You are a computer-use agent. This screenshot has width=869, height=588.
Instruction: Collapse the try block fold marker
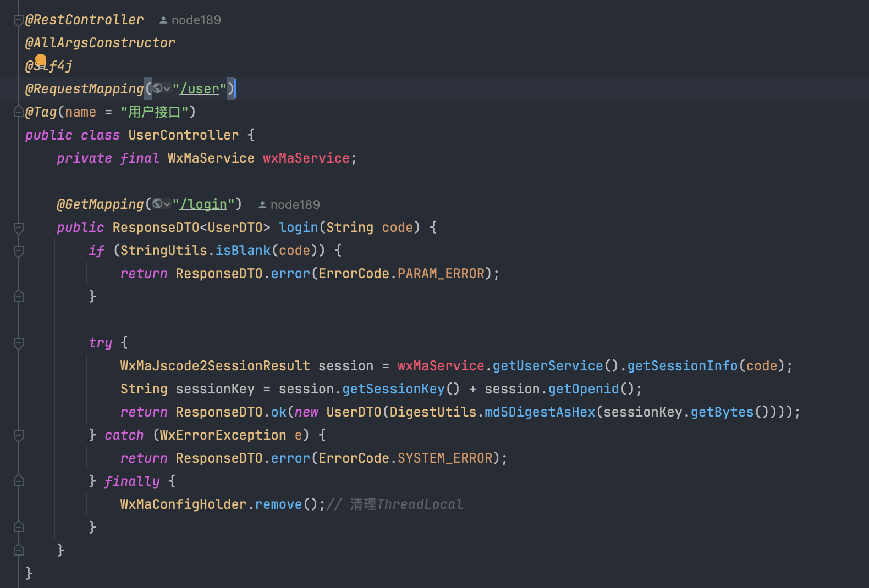pyautogui.click(x=18, y=343)
